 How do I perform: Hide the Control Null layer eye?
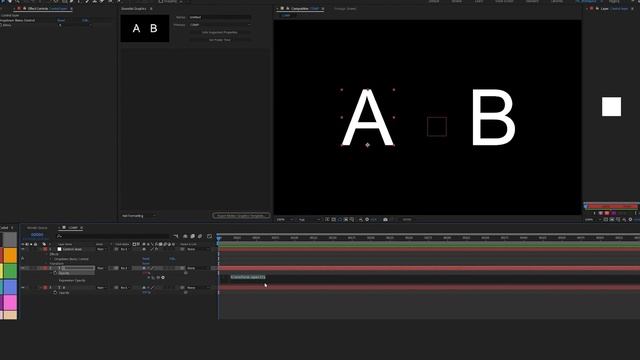pyautogui.click(x=22, y=249)
